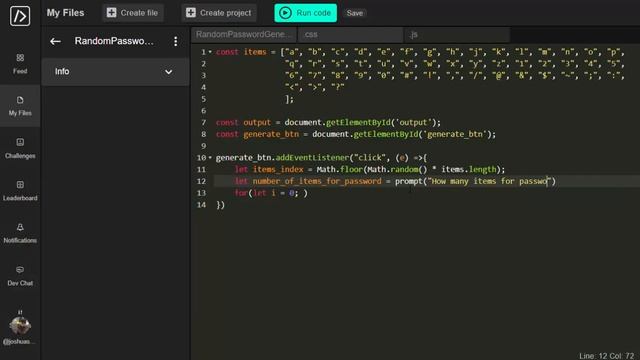Screen dimensions: 640x360
Task: Collapse the fold arrow on line 1
Action: pyautogui.click(x=210, y=52)
